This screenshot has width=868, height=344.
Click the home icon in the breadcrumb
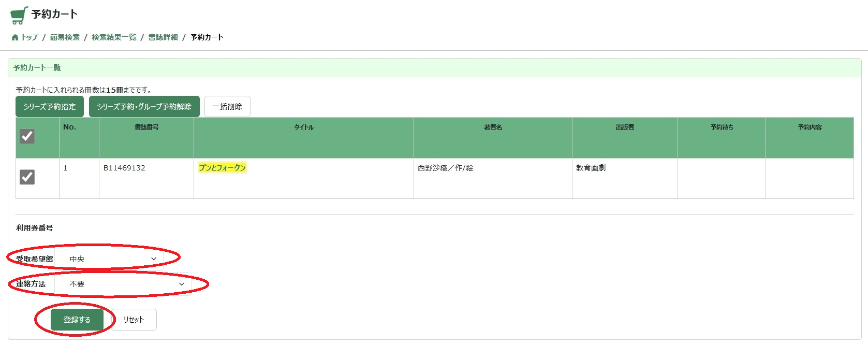pyautogui.click(x=14, y=37)
